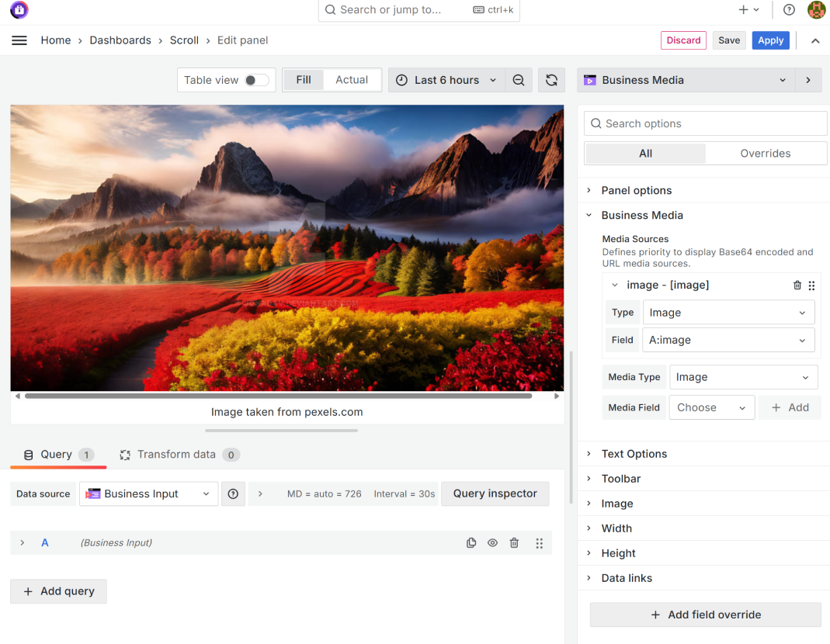Open the Media Type dropdown
This screenshot has height=644, width=830.
click(743, 377)
